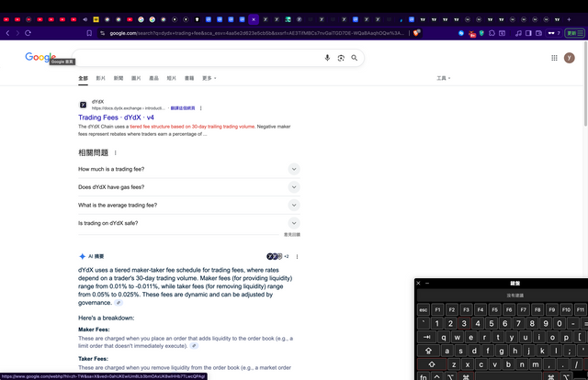Open a new browser tab

569,19
